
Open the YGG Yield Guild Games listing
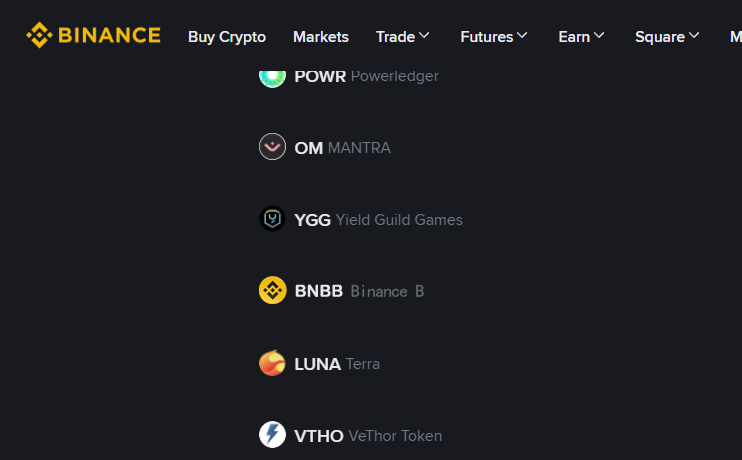click(378, 220)
